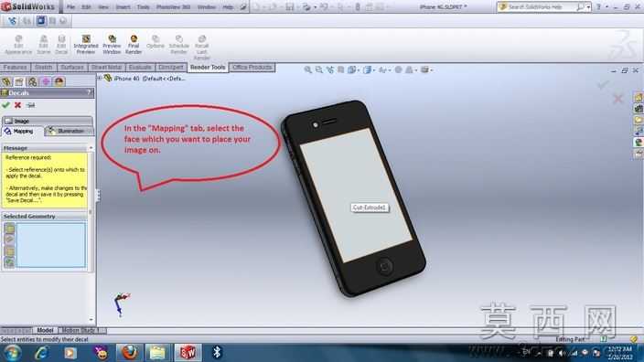Screen dimensions: 644x362
Task: Switch to the Model tab at bottom
Action: point(45,330)
